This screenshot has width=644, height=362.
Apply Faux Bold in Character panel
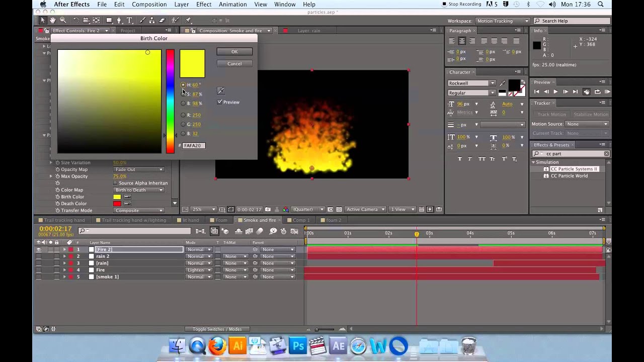point(460,159)
